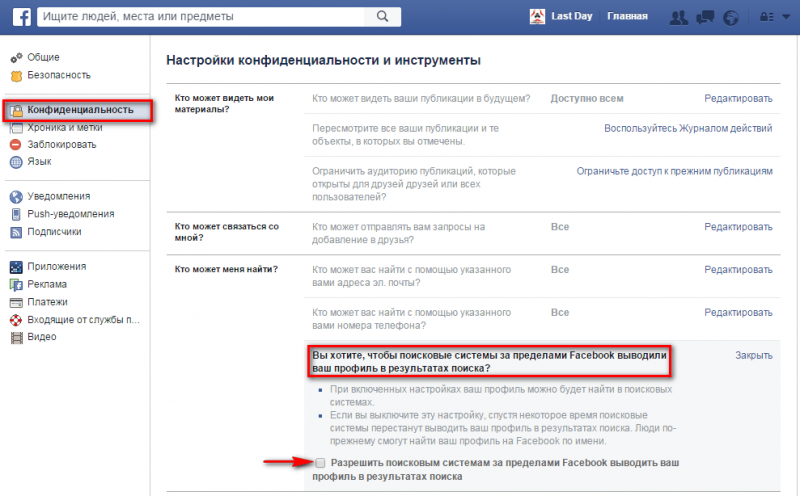Click the search magnifier button

(383, 16)
